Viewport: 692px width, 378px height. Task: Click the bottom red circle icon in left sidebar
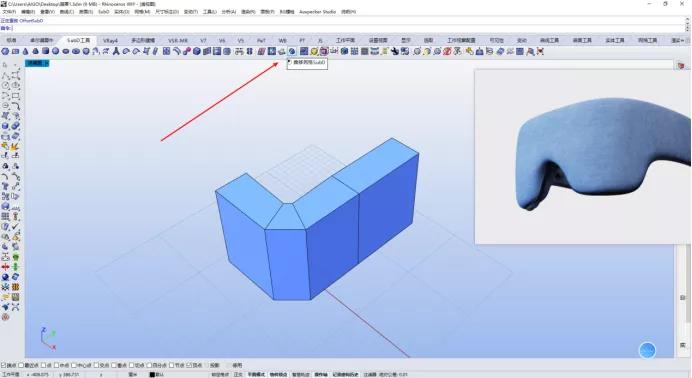point(5,317)
